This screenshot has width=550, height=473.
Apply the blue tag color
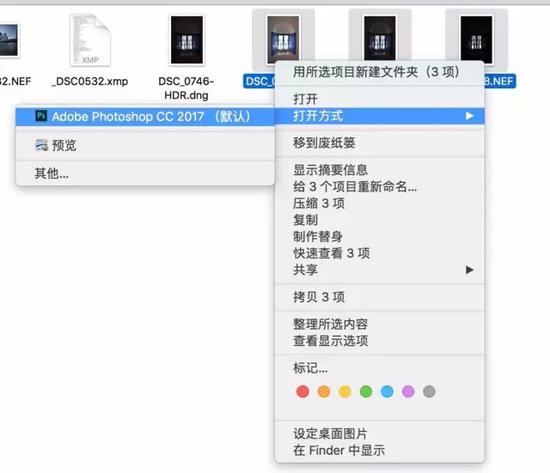(x=387, y=391)
